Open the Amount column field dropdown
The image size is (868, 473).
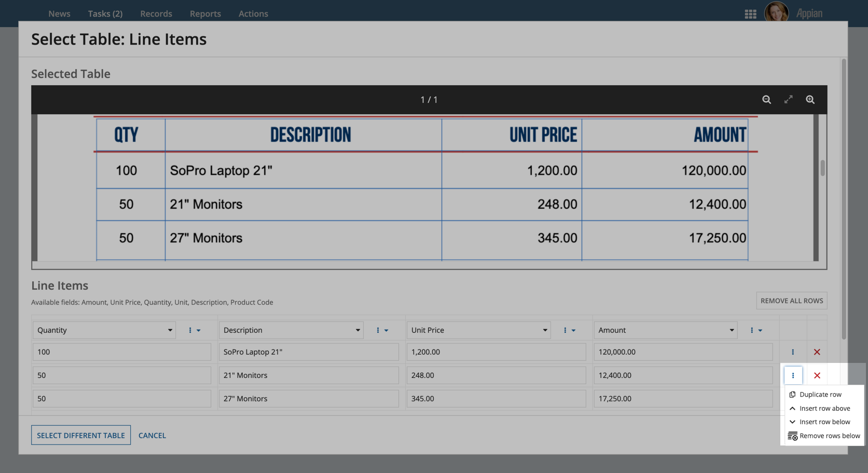click(x=666, y=330)
